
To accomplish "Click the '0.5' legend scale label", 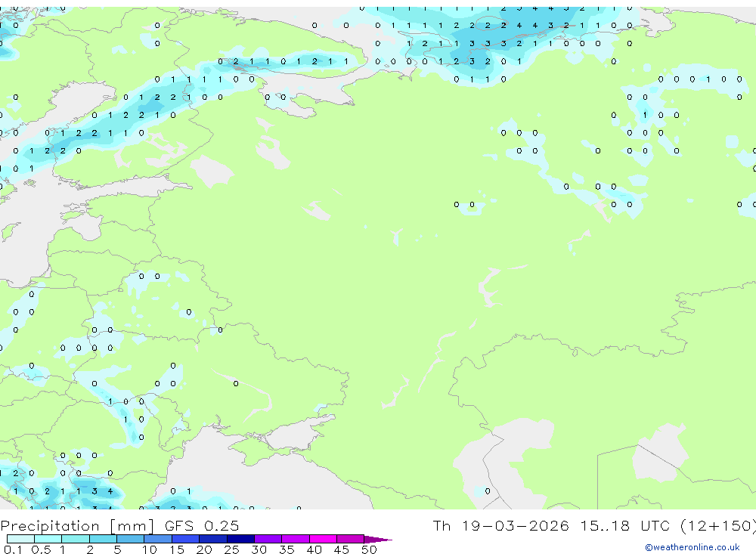I will coord(41,549).
